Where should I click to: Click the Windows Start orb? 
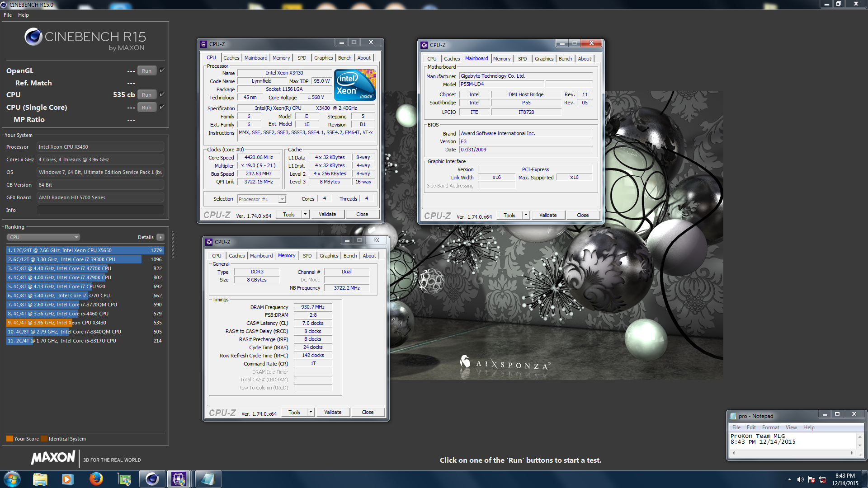point(12,479)
